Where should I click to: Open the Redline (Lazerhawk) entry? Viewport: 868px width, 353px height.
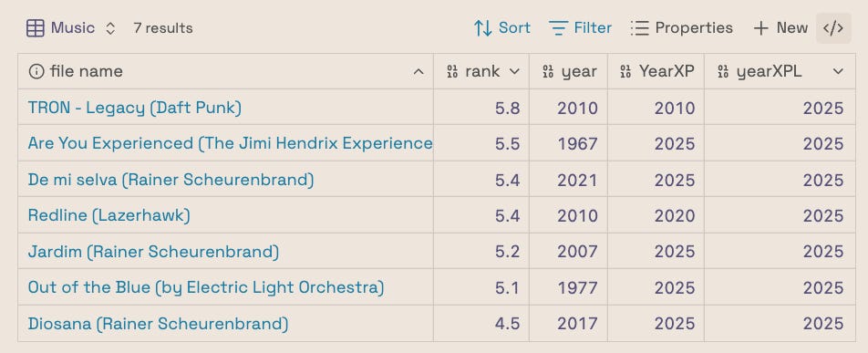109,215
